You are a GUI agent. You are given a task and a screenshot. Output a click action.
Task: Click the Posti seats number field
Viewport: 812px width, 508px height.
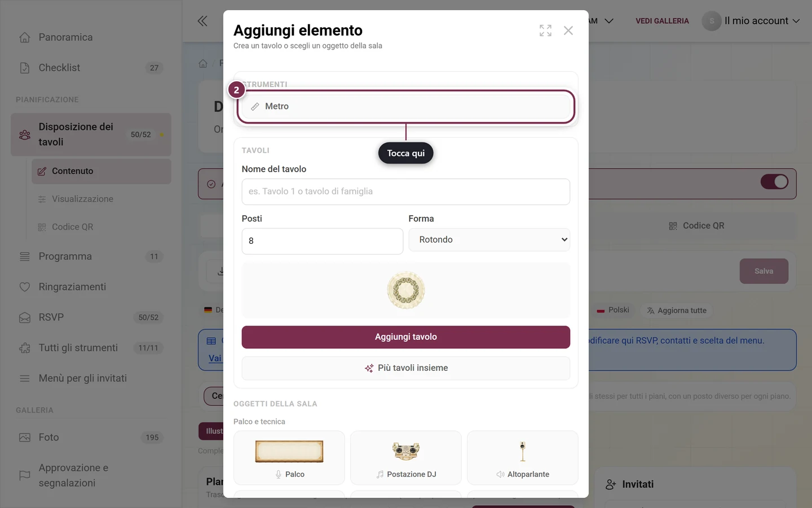(322, 241)
